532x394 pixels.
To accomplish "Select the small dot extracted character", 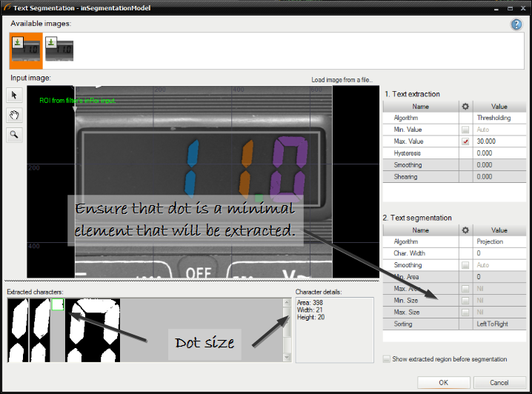I will click(58, 304).
